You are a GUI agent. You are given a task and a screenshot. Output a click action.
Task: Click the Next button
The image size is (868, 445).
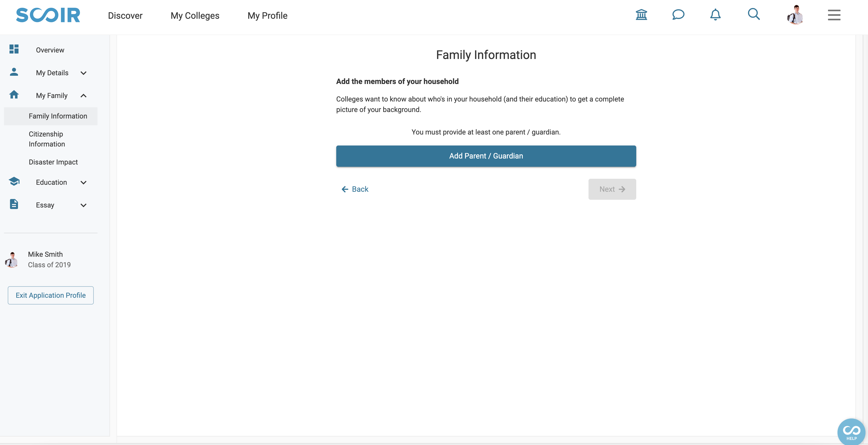[x=612, y=189]
